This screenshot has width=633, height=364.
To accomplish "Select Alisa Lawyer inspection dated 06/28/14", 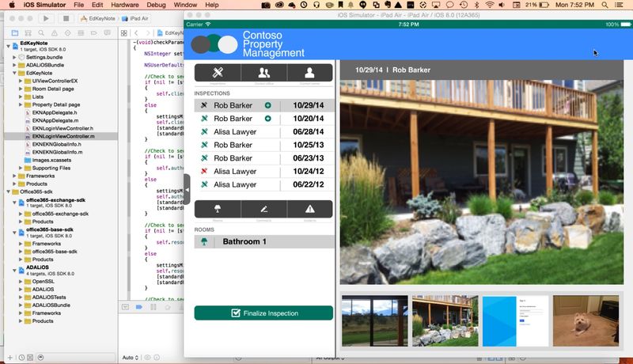I will pyautogui.click(x=264, y=132).
